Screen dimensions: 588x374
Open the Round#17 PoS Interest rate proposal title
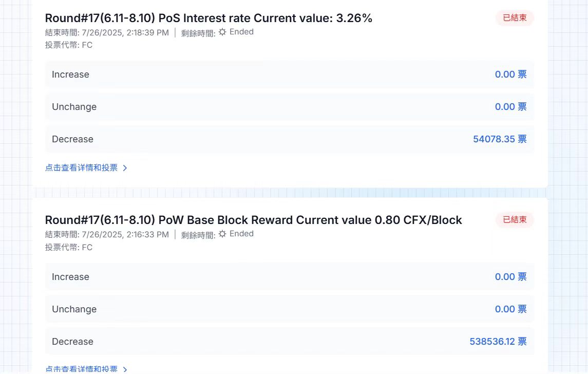coord(208,18)
